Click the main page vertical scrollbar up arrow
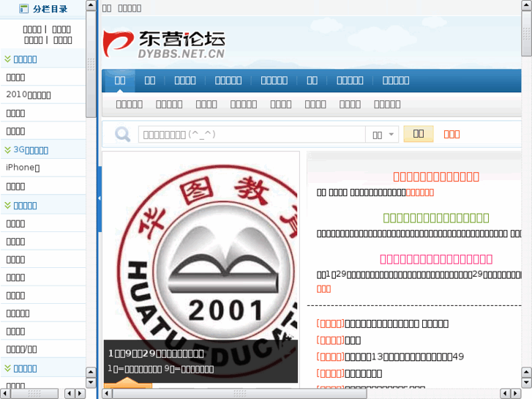The image size is (532, 399). 526,5
